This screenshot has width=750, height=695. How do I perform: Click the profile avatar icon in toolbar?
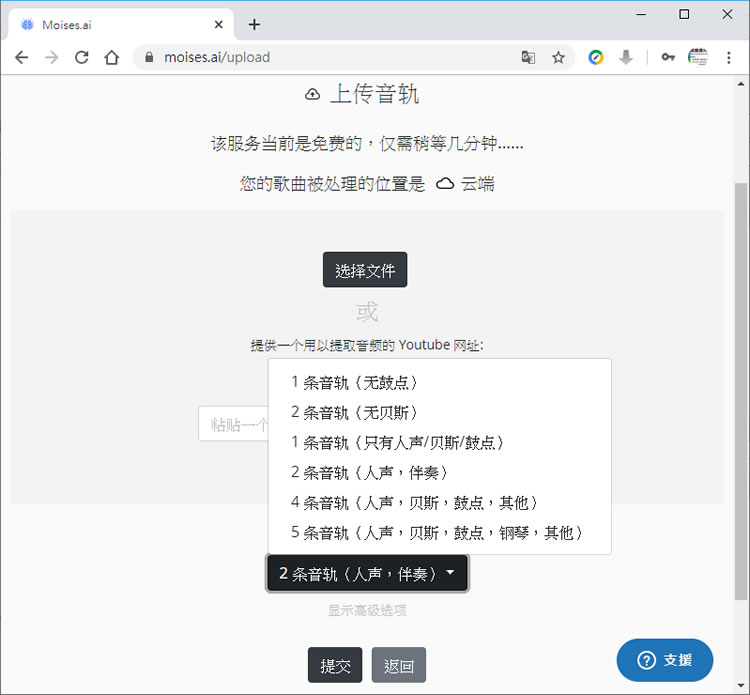click(698, 57)
